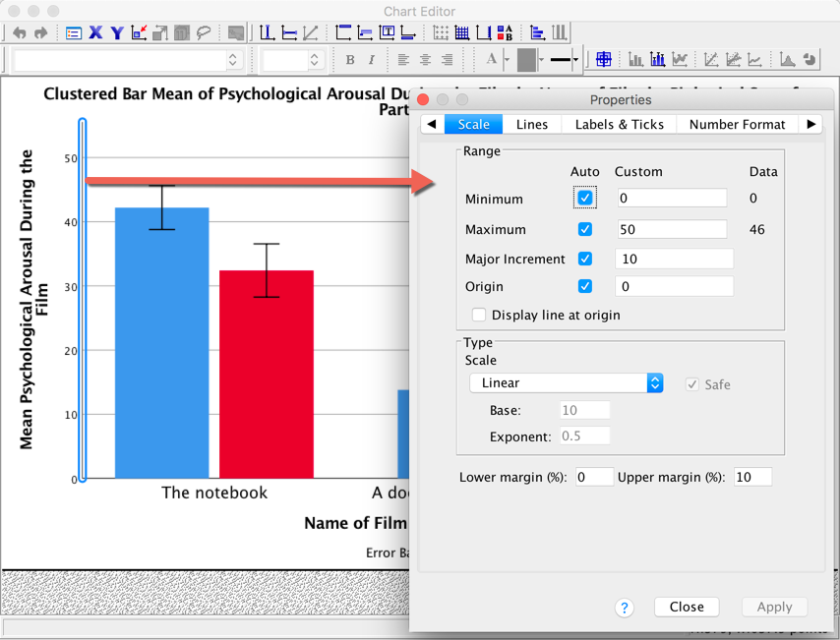Open the Properties window icon
The height and width of the screenshot is (640, 840).
[x=74, y=33]
